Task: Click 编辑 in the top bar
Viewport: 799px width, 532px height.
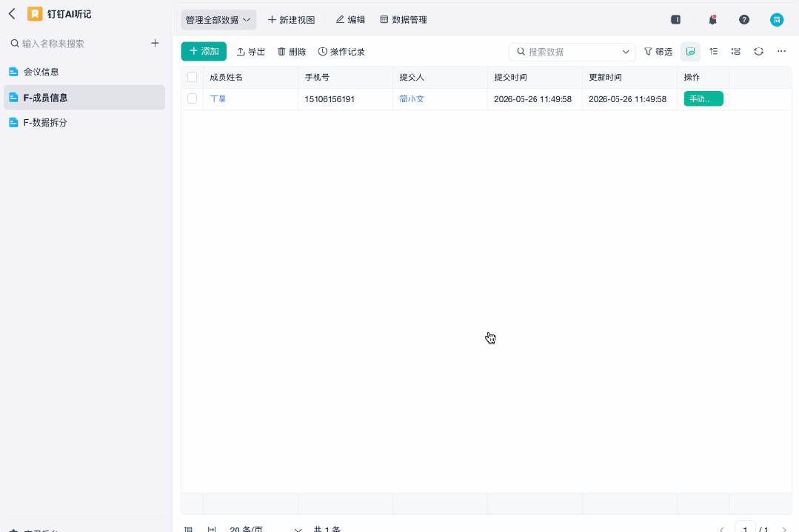Action: click(350, 20)
